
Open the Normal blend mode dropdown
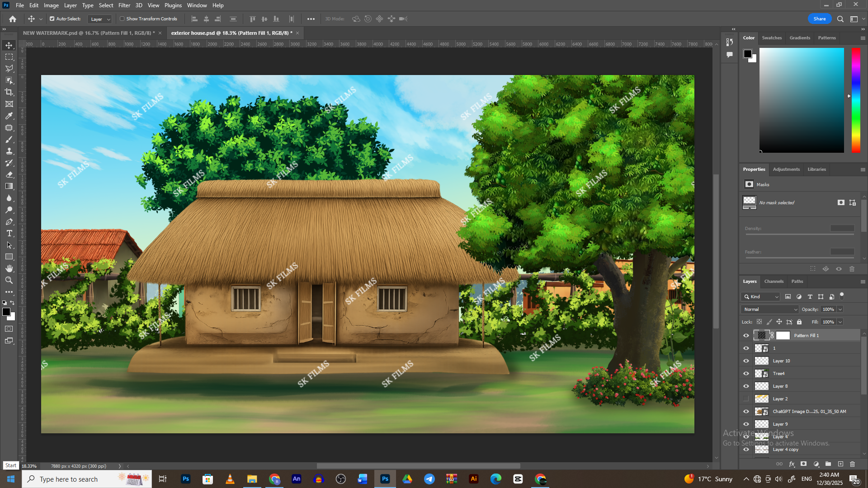(x=770, y=310)
